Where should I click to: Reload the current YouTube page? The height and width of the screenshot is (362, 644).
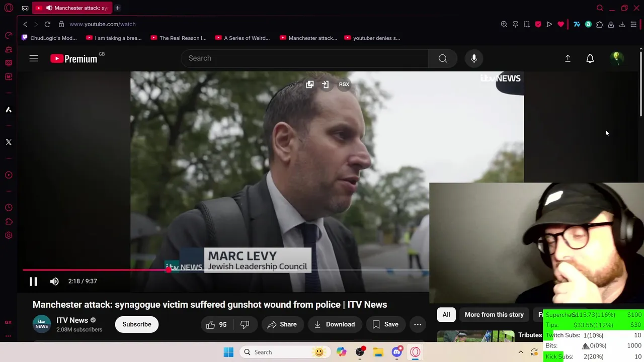(47, 24)
